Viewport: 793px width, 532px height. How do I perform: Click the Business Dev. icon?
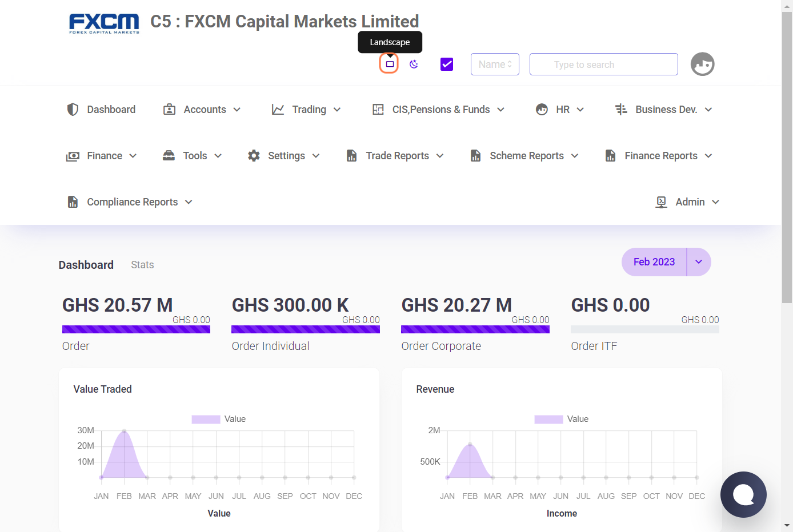(621, 109)
